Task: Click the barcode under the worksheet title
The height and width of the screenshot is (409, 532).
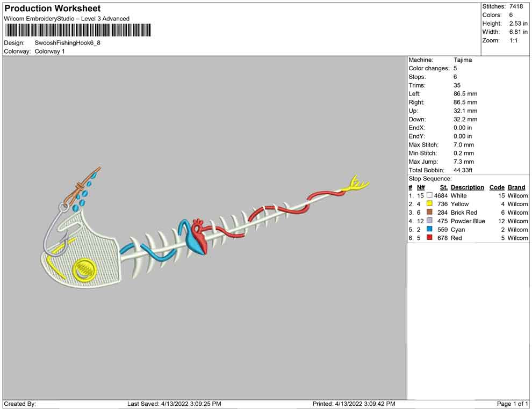Action: click(x=78, y=30)
